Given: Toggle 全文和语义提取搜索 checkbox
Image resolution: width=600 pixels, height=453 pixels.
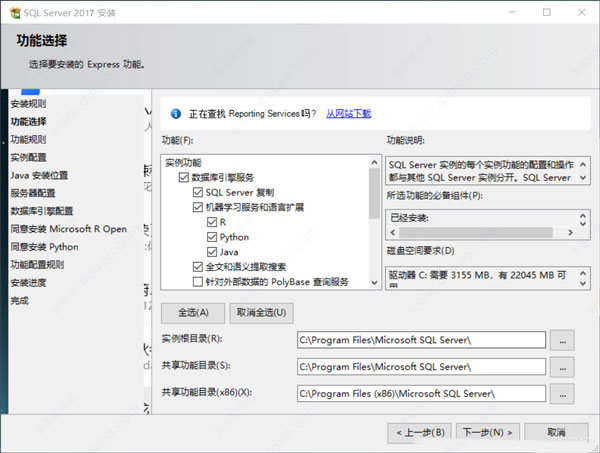Looking at the screenshot, I should 198,267.
